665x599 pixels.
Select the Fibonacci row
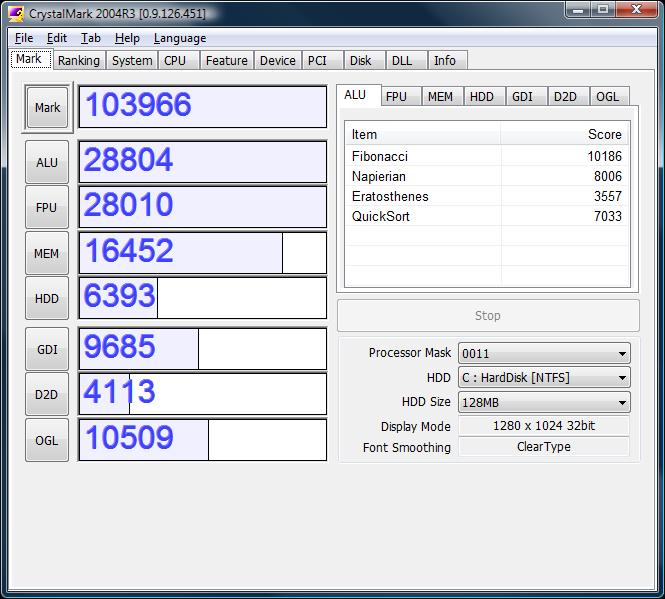487,156
